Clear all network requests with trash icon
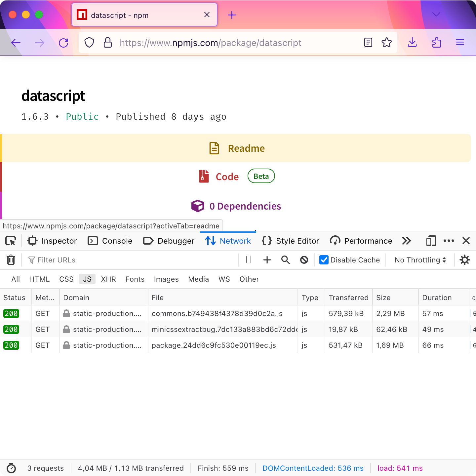This screenshot has width=476, height=476. [x=11, y=260]
